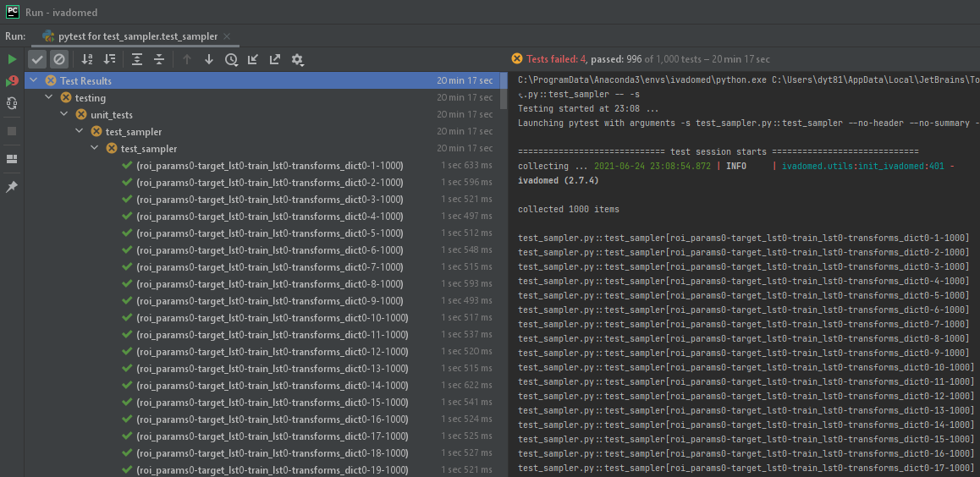Stop the running process square icon
Screen dimensions: 980x477
(12, 131)
